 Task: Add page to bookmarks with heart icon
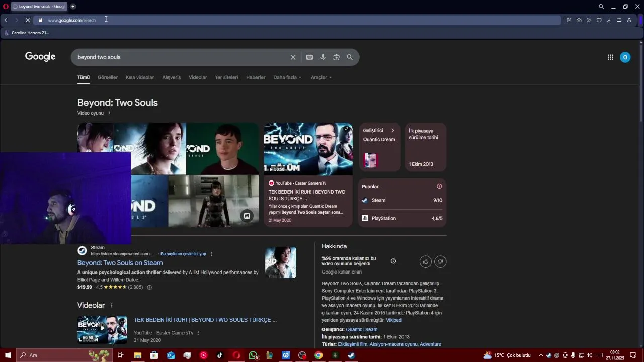pos(599,20)
